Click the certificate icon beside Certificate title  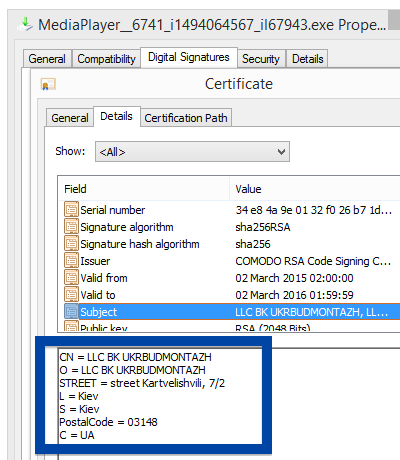(48, 84)
